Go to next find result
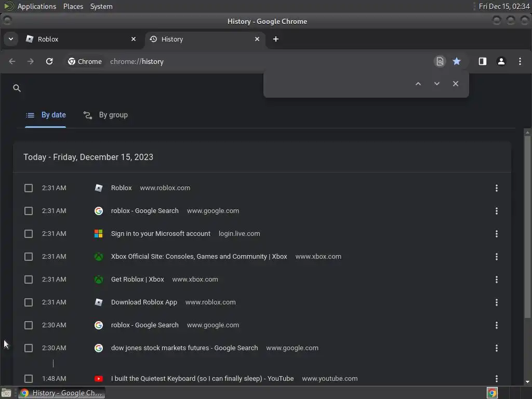Screen dimensions: 532x399 click(x=436, y=84)
